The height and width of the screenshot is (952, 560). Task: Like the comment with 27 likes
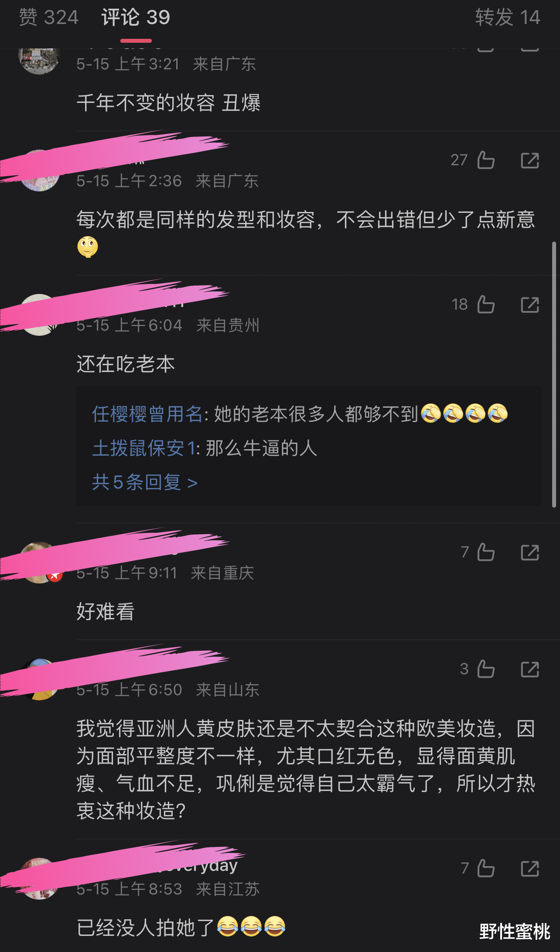[486, 160]
